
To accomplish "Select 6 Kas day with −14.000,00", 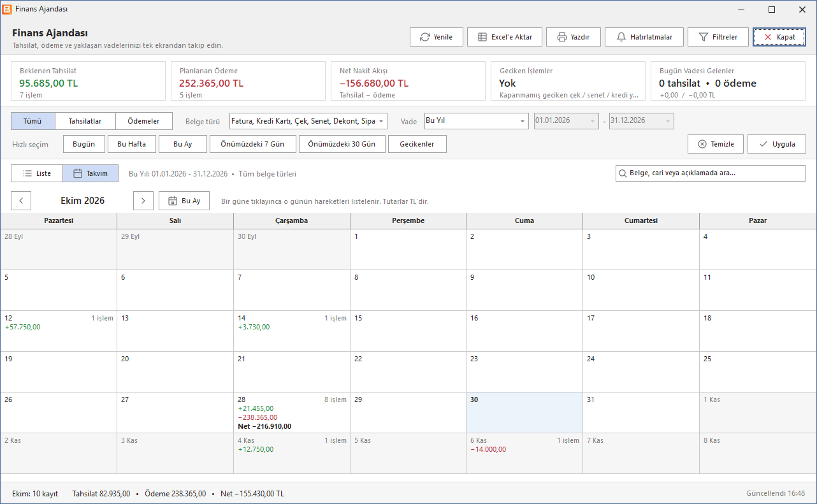I will point(524,454).
